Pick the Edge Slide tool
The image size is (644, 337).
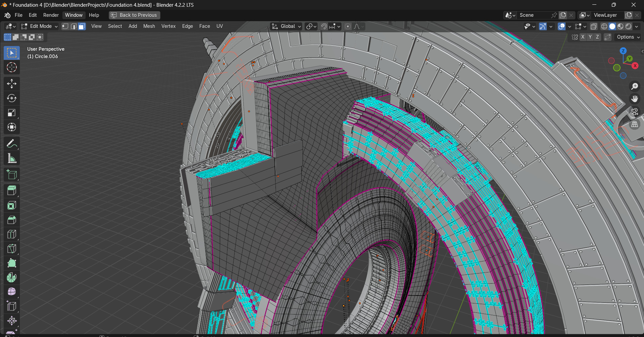12,306
